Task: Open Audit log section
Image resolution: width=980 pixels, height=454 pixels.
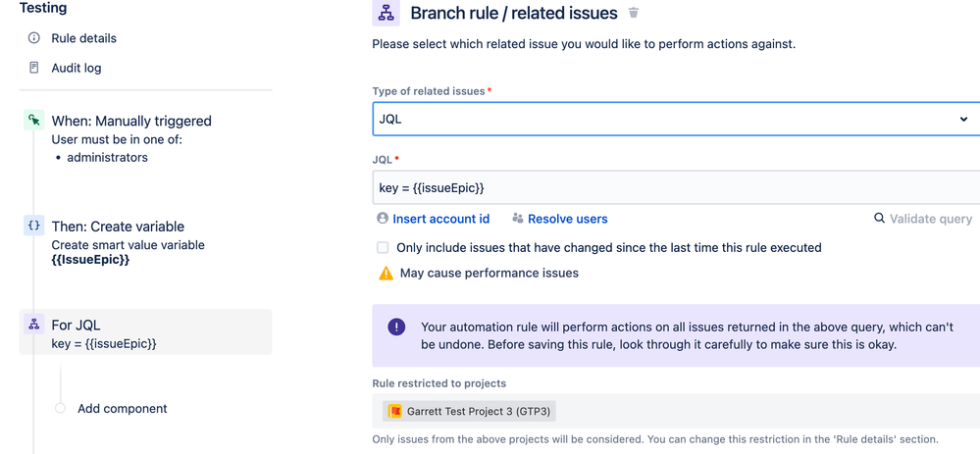Action: click(77, 68)
